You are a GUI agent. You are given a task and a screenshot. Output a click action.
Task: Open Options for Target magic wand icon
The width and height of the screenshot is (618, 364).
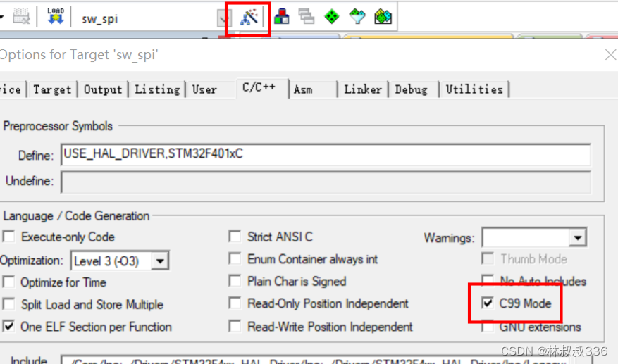(x=249, y=17)
